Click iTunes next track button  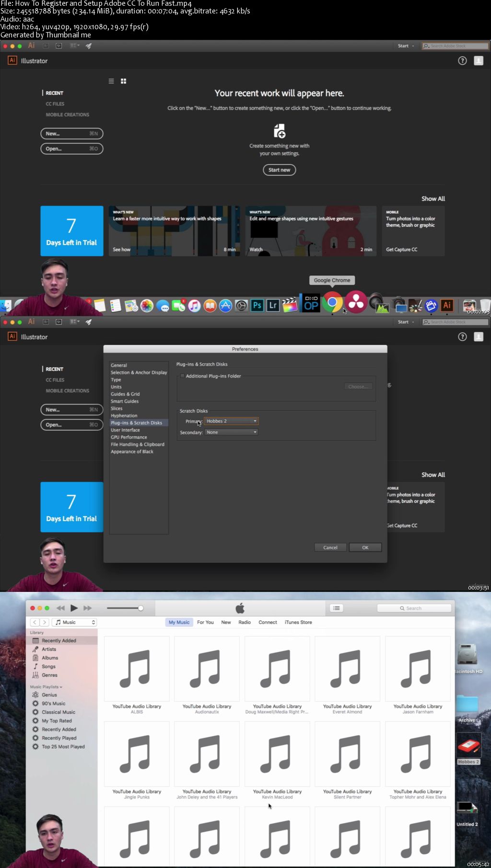tap(87, 608)
